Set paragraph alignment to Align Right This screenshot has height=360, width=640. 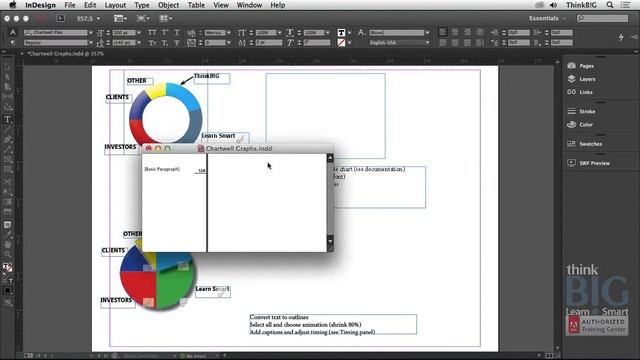point(467,32)
